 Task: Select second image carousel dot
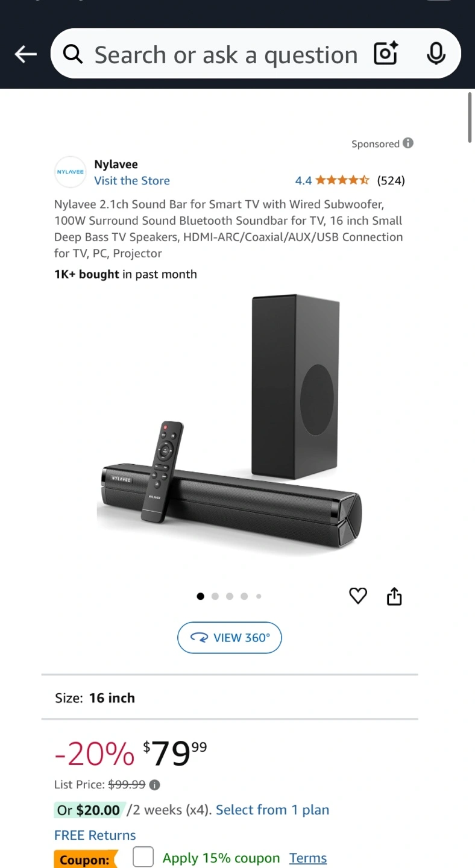click(x=215, y=596)
